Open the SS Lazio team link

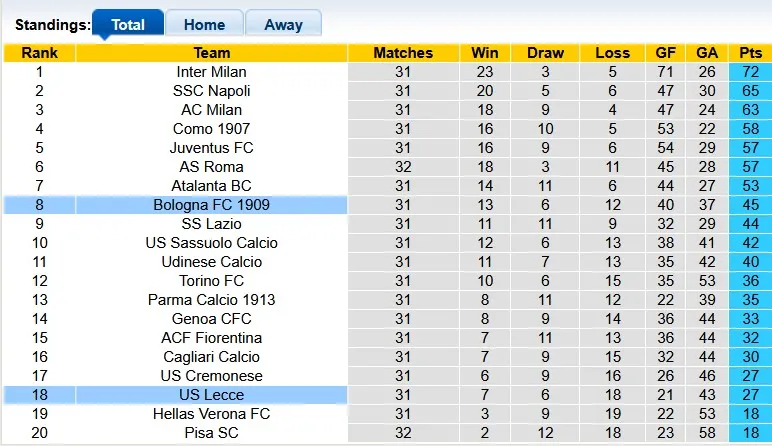pos(211,224)
